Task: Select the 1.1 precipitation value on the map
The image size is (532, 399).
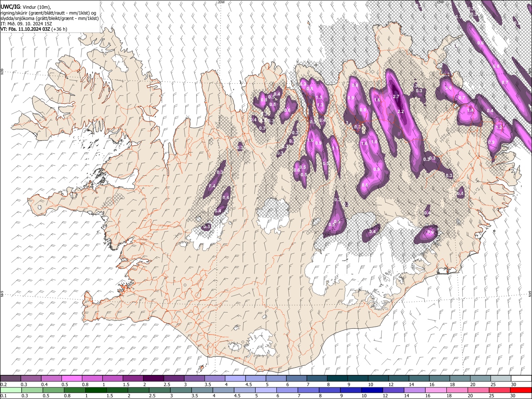Action: (335, 148)
